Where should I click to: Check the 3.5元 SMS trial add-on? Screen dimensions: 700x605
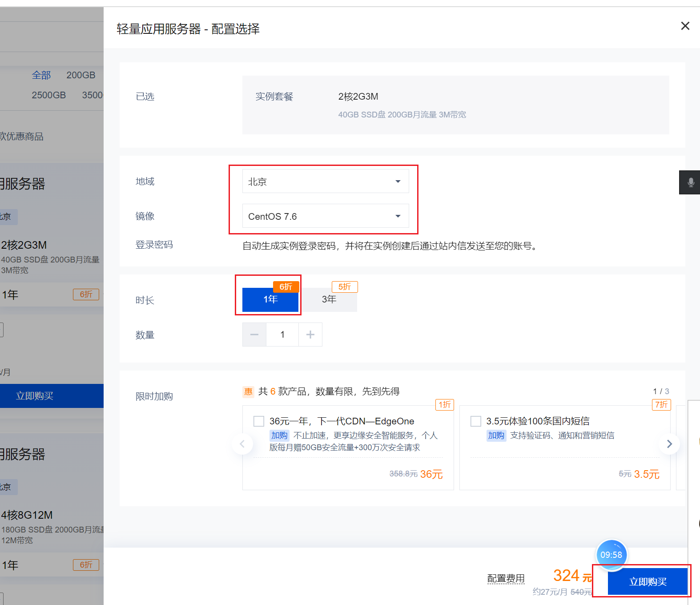[x=476, y=421]
